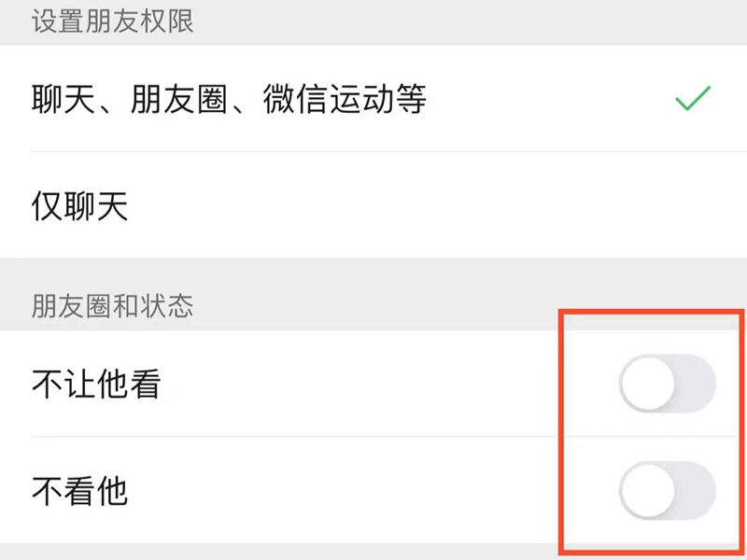This screenshot has width=747, height=560.
Task: Enable the "不让他看" switch
Action: pyautogui.click(x=667, y=384)
